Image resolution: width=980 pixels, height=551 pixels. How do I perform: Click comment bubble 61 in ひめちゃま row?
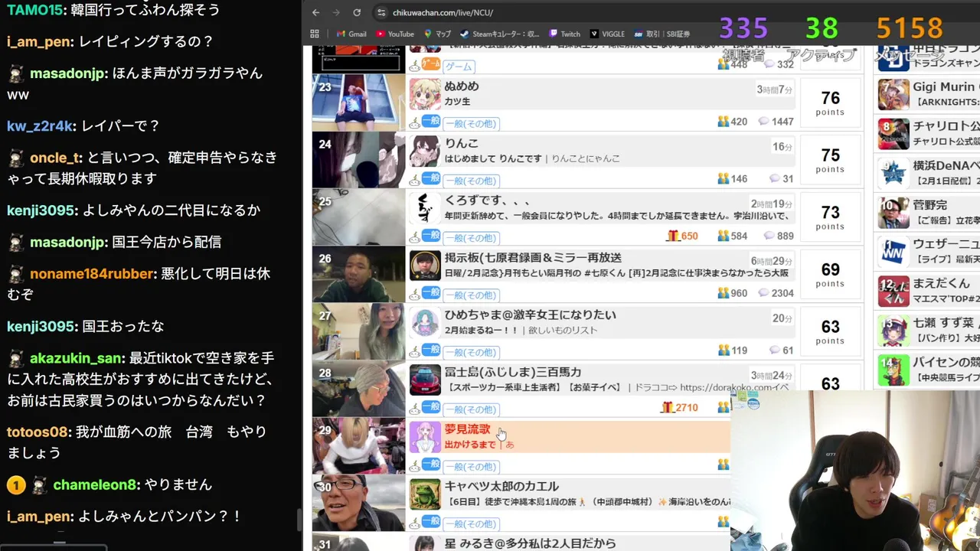774,350
